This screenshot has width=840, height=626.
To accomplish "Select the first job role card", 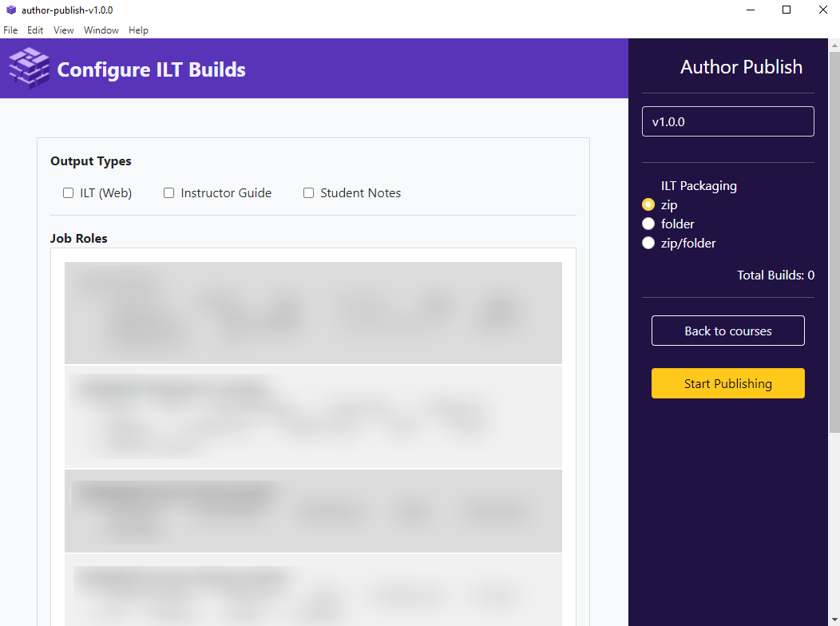I will [313, 312].
